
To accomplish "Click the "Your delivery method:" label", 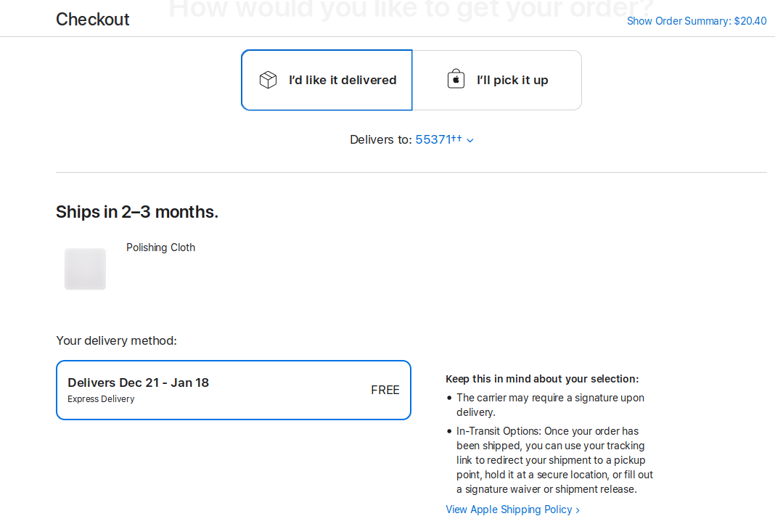I will point(116,340).
